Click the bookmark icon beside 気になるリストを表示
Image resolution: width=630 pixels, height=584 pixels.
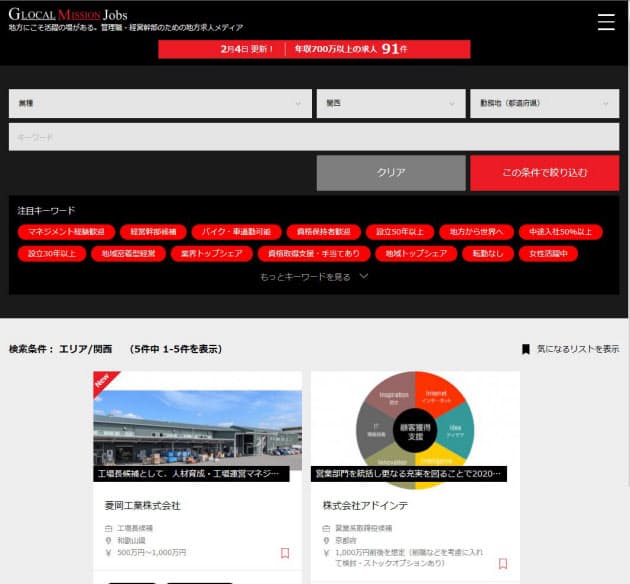click(x=526, y=349)
